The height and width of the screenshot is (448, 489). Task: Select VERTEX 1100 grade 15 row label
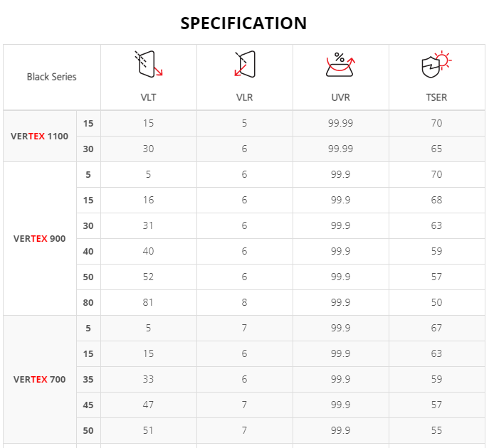[88, 123]
